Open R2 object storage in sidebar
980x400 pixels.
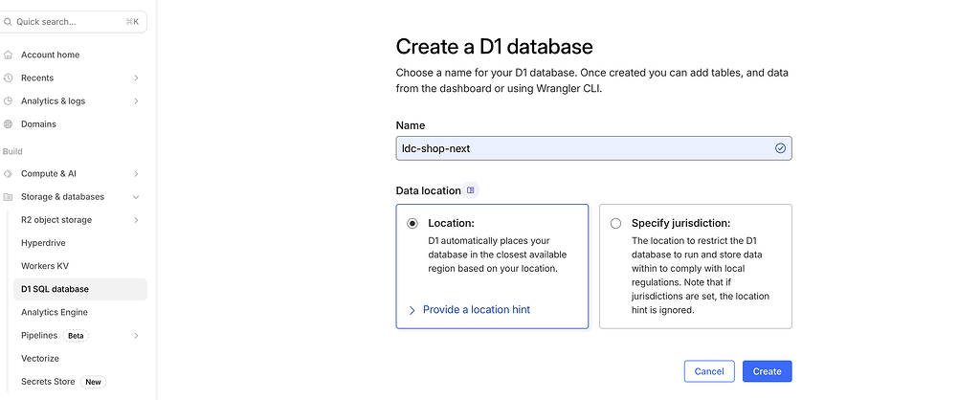pos(56,220)
